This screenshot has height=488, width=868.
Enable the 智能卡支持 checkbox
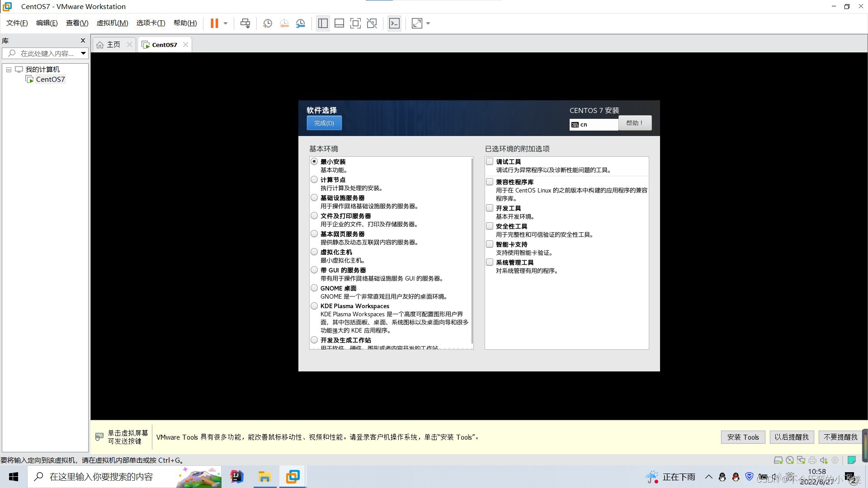pos(490,244)
